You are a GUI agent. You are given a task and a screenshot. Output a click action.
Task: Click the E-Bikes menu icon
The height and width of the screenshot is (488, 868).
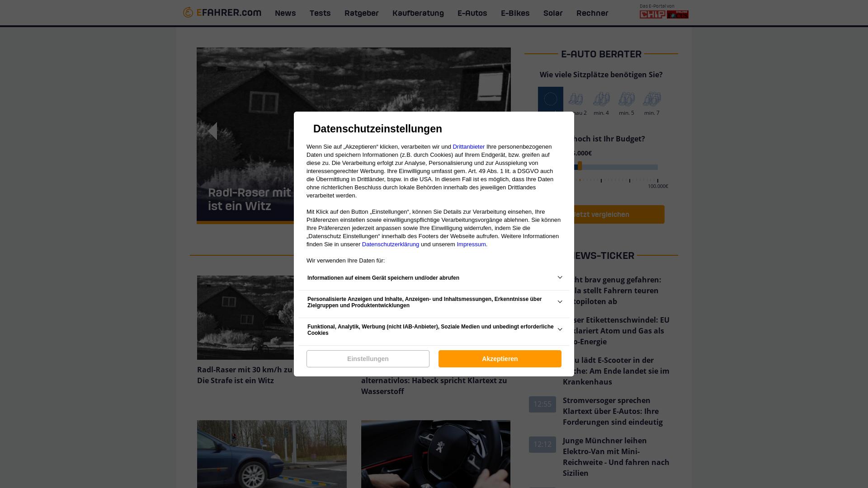pos(515,13)
